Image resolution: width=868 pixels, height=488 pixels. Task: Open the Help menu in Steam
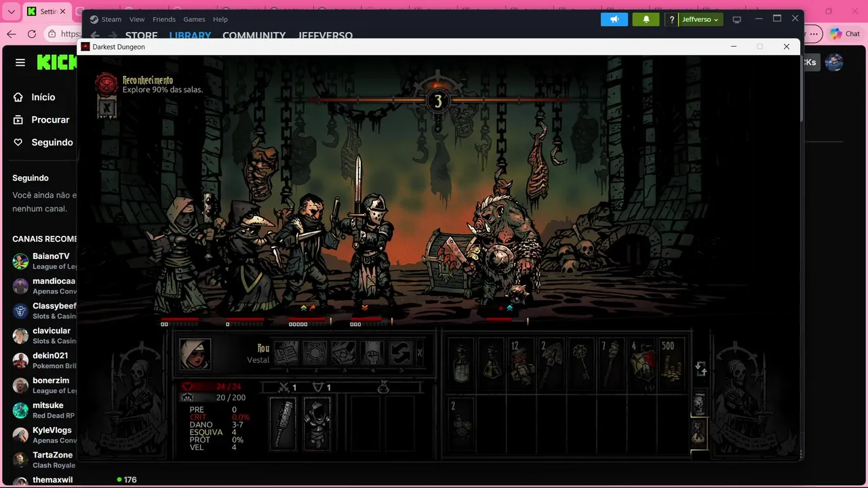click(220, 19)
